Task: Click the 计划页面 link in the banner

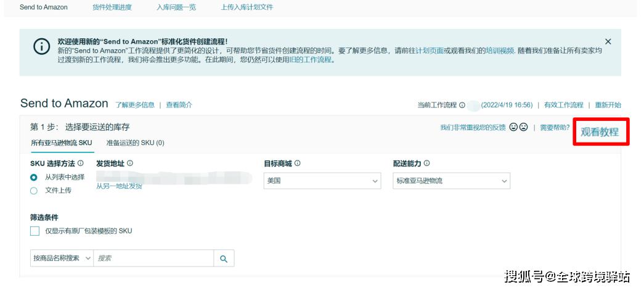Action: (x=430, y=51)
